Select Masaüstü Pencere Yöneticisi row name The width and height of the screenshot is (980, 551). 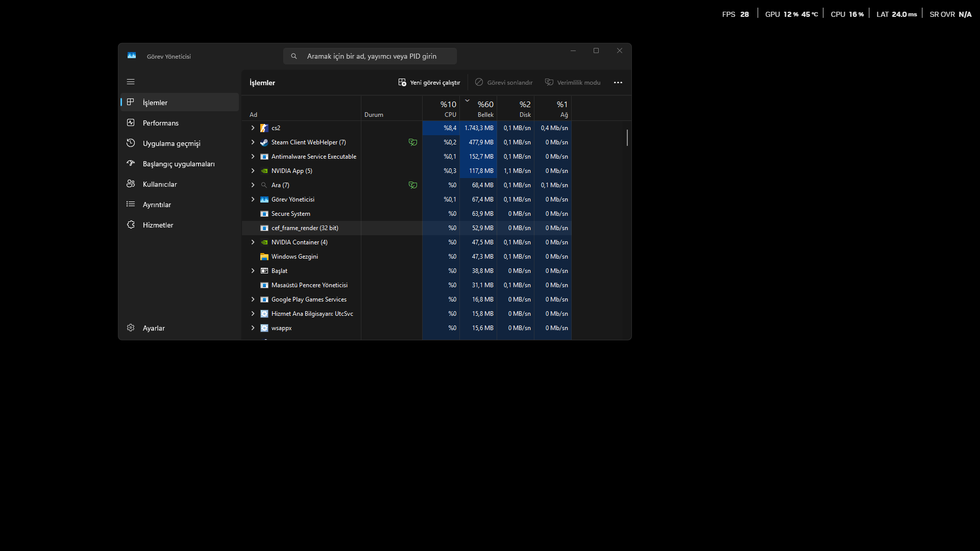[x=309, y=285]
